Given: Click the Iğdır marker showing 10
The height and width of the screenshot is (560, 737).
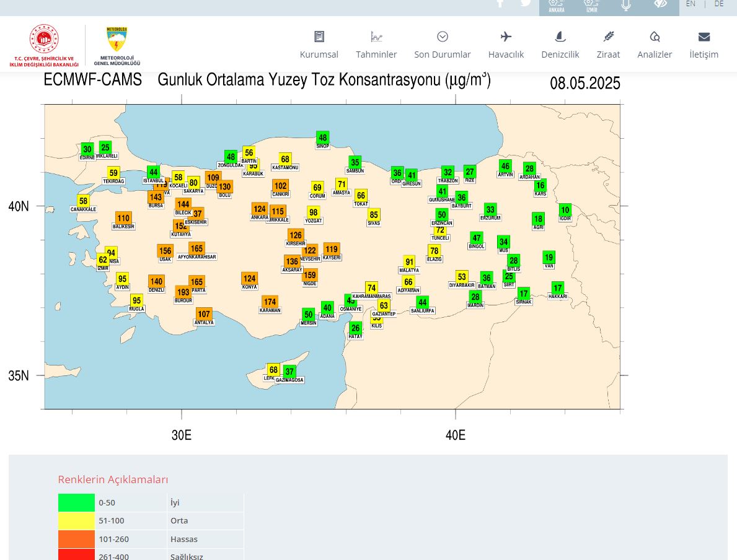Looking at the screenshot, I should [565, 209].
